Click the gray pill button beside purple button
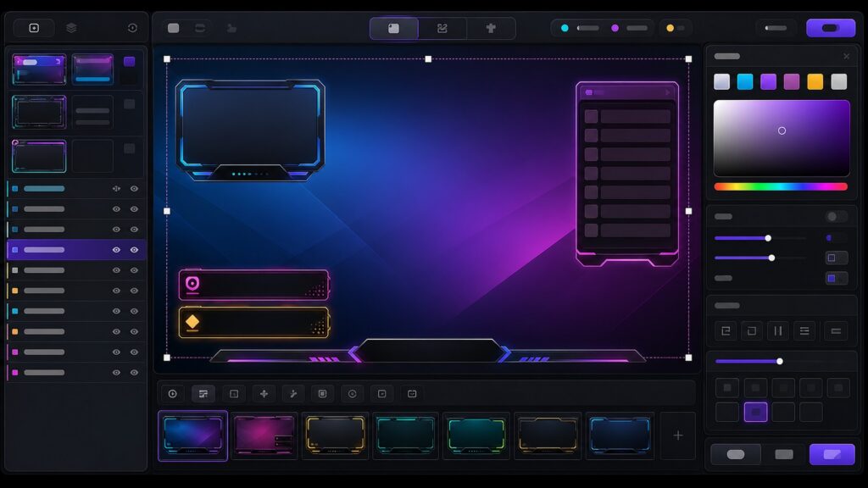Screen dimensions: 868x488 (x=776, y=28)
